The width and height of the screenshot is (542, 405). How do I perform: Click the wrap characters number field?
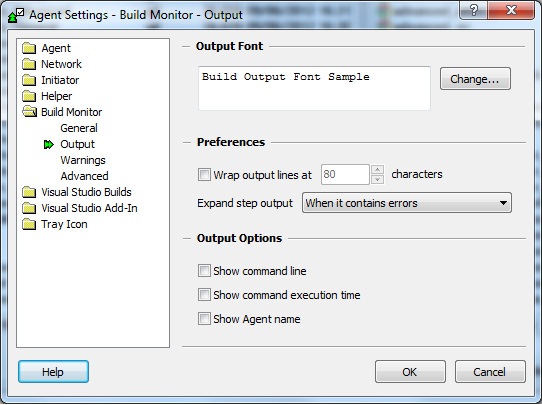point(345,175)
